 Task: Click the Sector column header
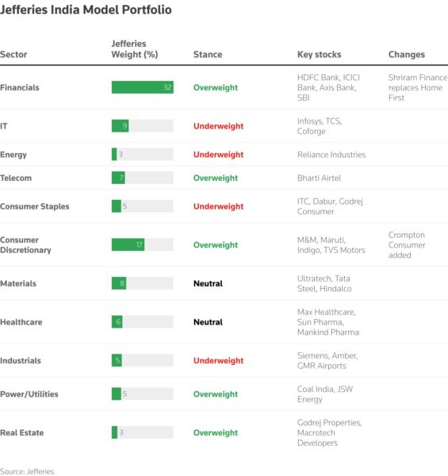coord(13,54)
